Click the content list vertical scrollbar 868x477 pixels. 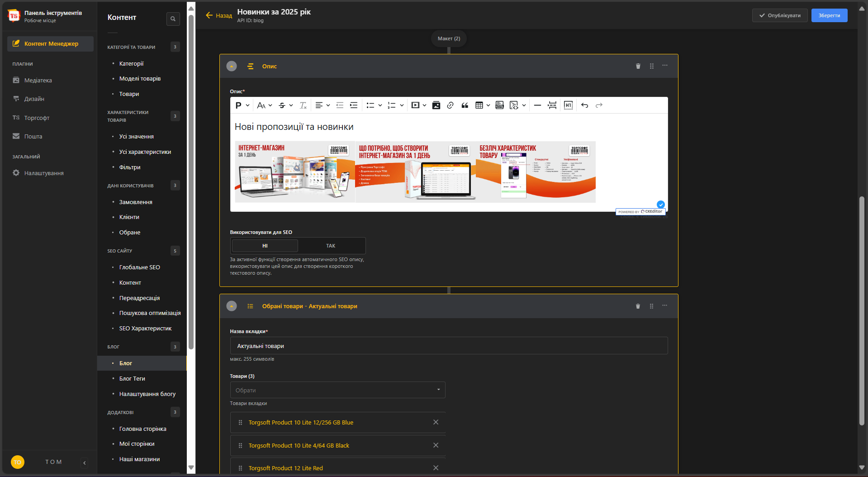[191, 181]
